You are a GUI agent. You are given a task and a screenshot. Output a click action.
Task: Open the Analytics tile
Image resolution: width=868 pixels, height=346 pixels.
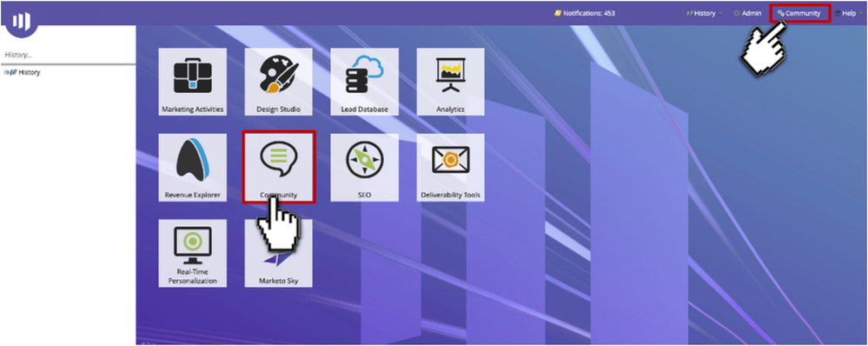(x=450, y=82)
